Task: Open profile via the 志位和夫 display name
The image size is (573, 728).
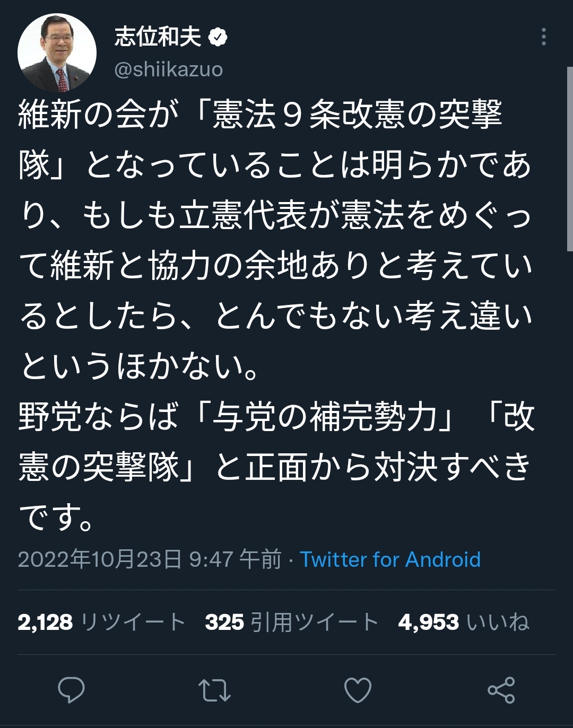Action: 158,37
